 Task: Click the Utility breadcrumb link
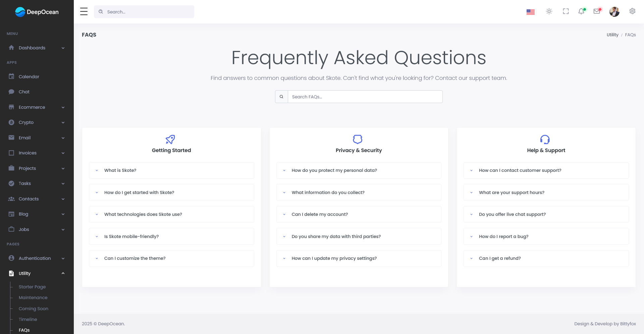(612, 35)
